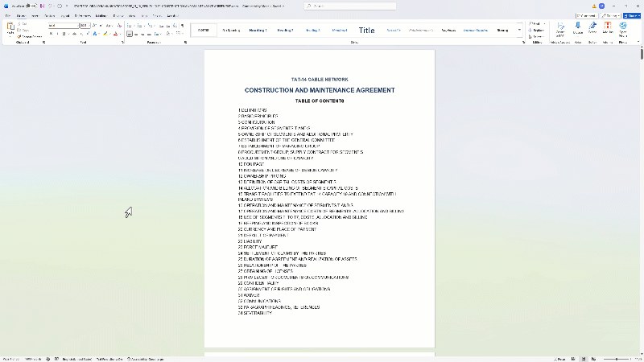Sort the selected paragraphs
The height and width of the screenshot is (362, 644).
tap(175, 26)
